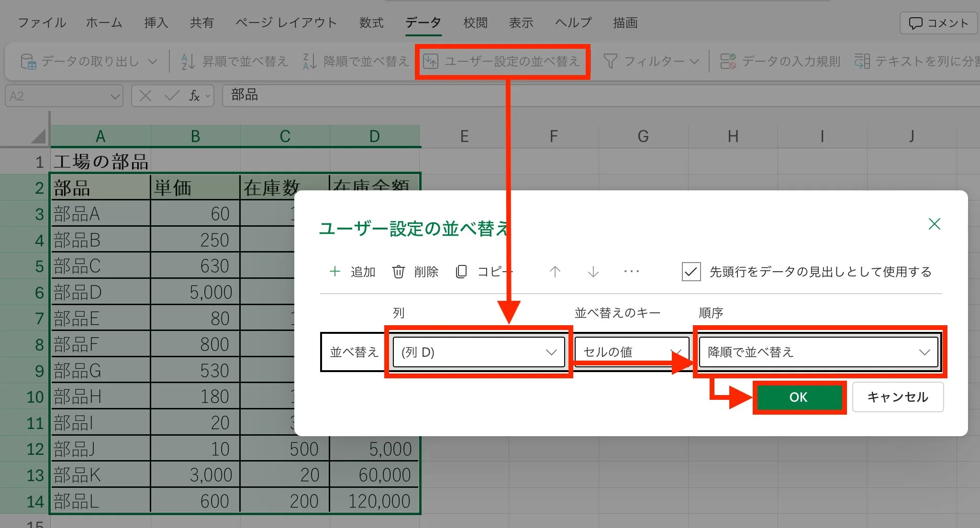Click the text to columns icon

(862, 61)
